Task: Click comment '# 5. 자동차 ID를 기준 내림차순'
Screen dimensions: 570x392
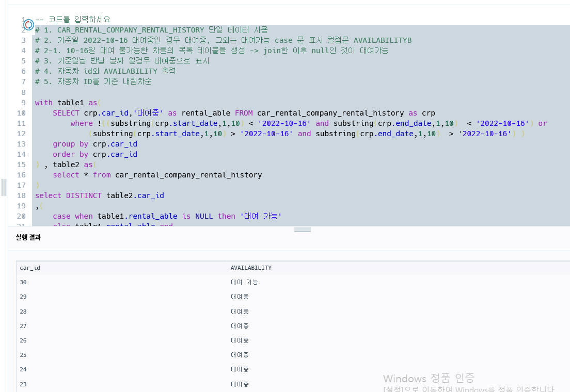Action: [93, 81]
